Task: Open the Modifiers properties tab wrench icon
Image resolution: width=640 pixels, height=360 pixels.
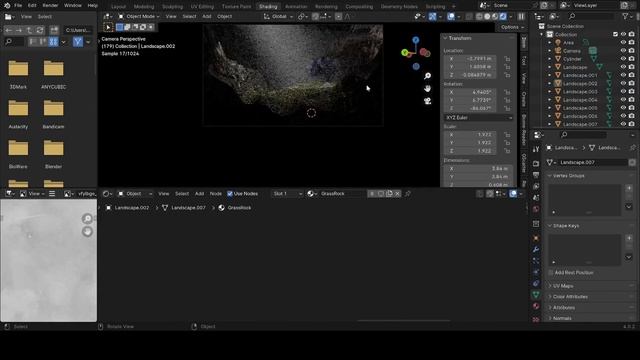Action: tap(536, 249)
